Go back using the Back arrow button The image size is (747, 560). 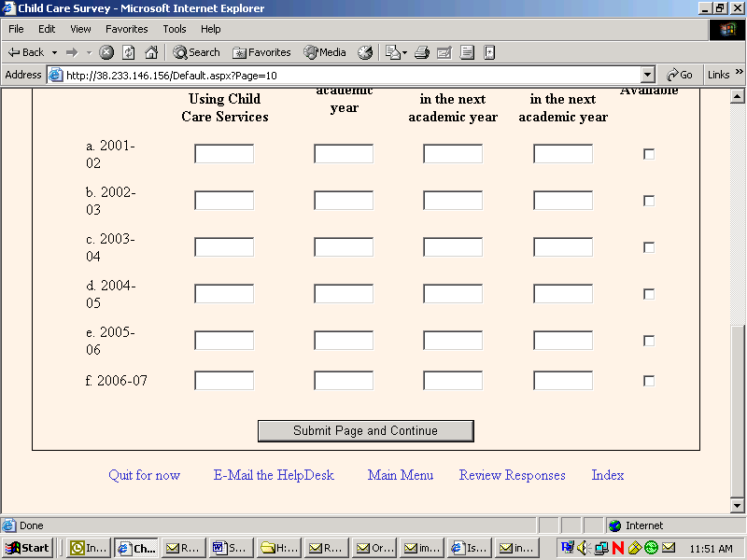coord(26,52)
